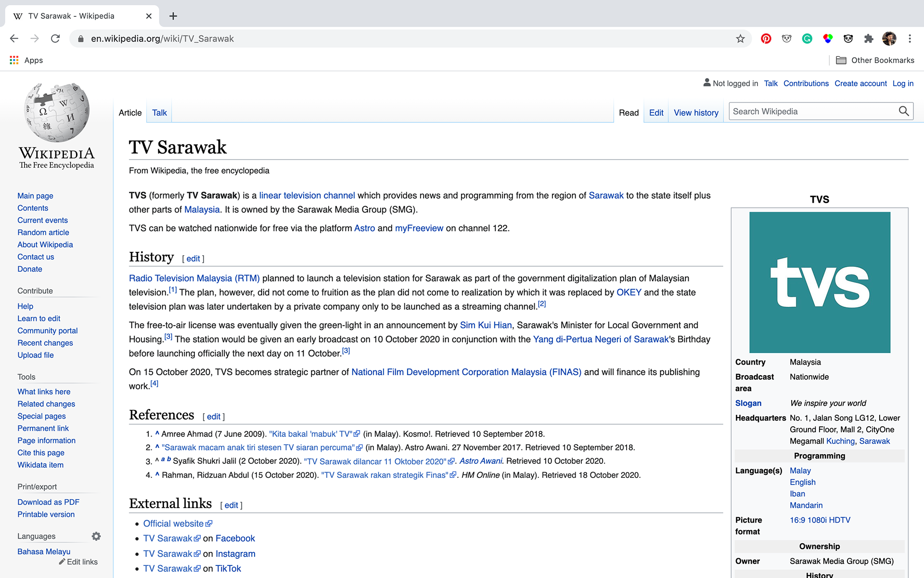Open Chrome three-dot menu
The width and height of the screenshot is (924, 578).
910,39
